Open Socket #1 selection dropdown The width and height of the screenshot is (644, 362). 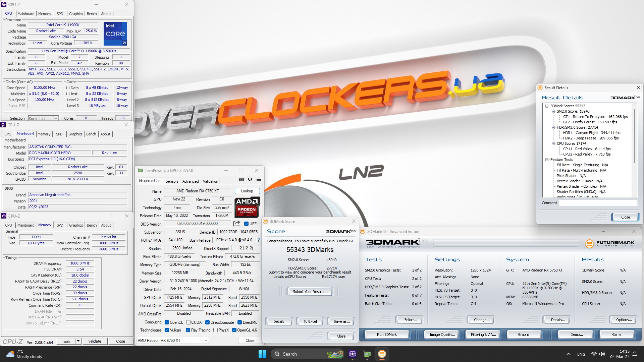coord(43,118)
